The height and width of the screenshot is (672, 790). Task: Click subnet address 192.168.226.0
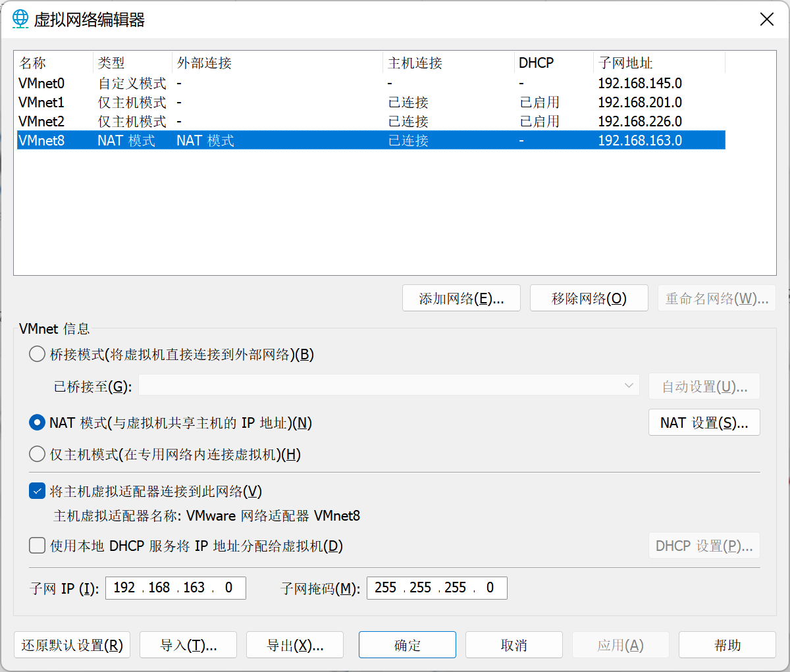tap(640, 122)
